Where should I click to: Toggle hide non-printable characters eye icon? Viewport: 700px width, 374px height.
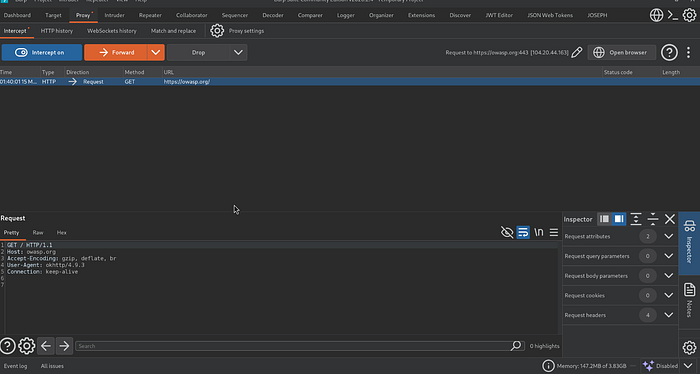tap(507, 232)
